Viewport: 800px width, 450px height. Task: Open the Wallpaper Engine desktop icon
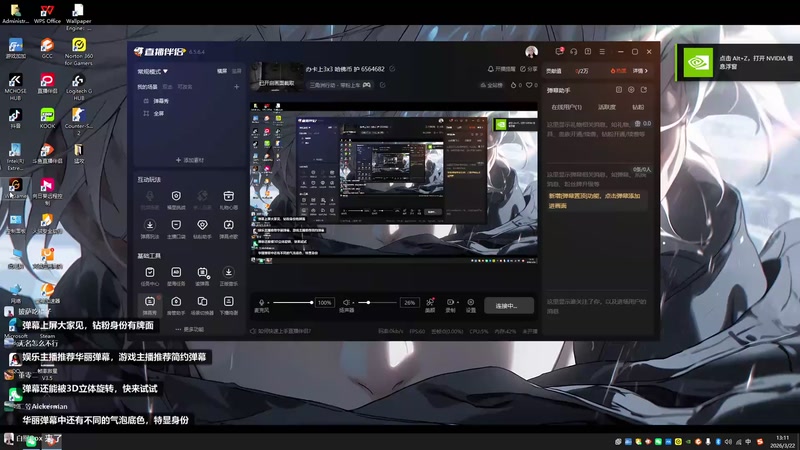pyautogui.click(x=79, y=17)
